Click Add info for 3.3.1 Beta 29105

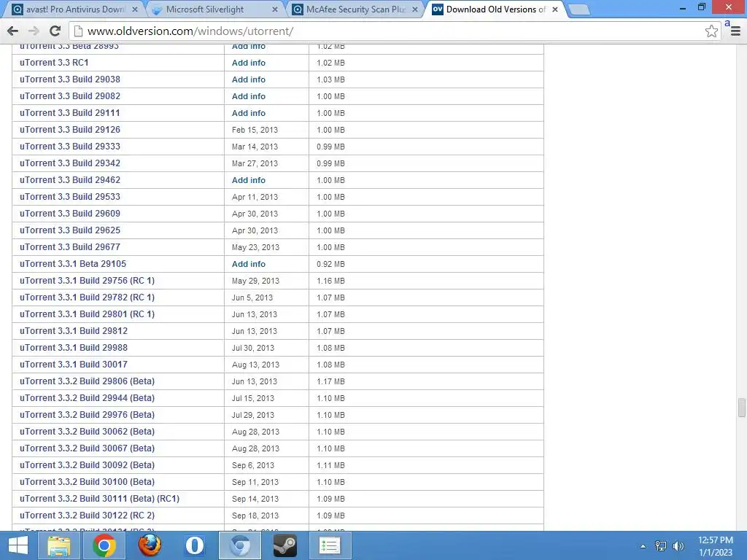coord(249,264)
